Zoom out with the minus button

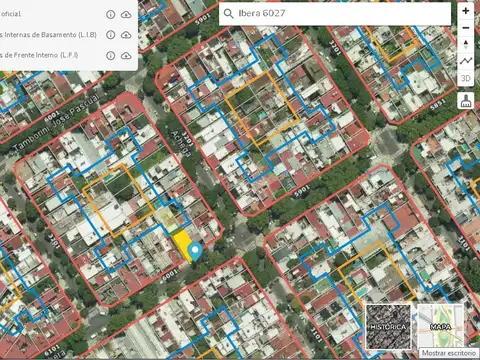[466, 28]
